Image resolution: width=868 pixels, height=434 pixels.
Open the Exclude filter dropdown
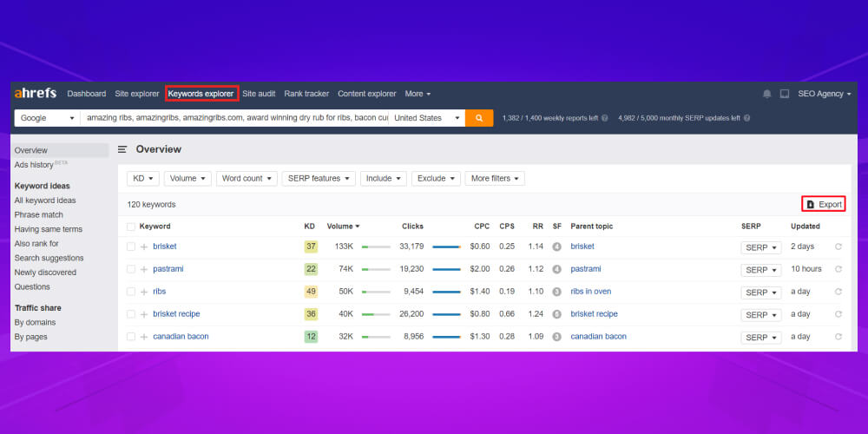pos(436,178)
